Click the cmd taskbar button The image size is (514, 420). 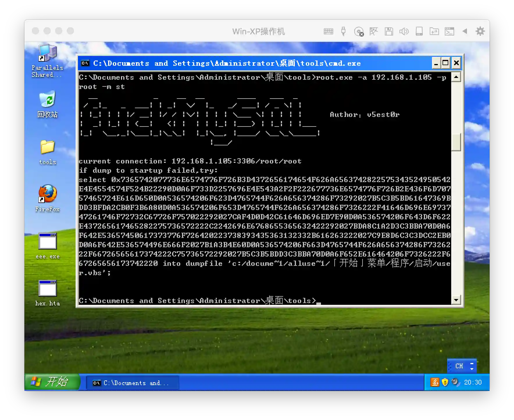coord(133,383)
